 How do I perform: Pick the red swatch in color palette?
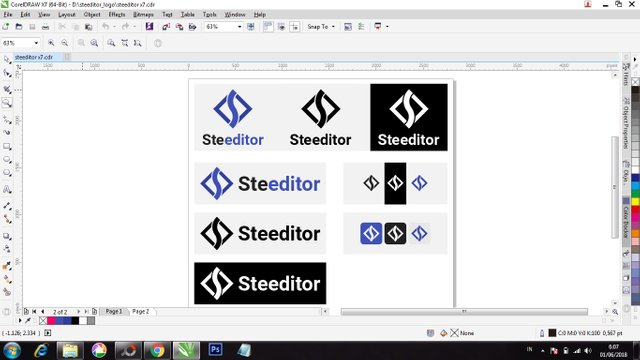636,209
